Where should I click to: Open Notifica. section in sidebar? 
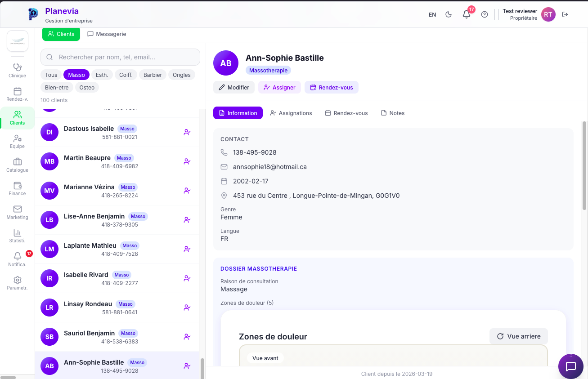click(17, 259)
